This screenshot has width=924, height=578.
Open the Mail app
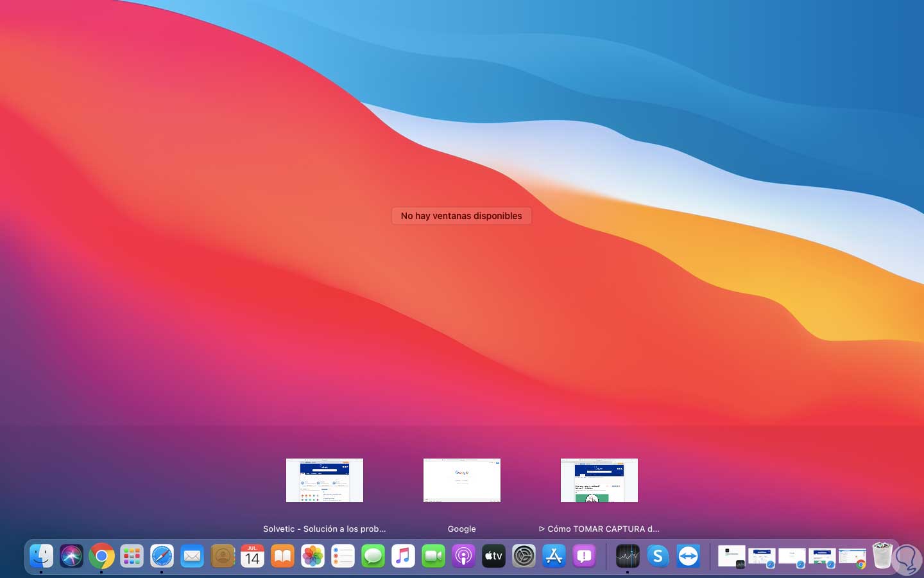(193, 556)
